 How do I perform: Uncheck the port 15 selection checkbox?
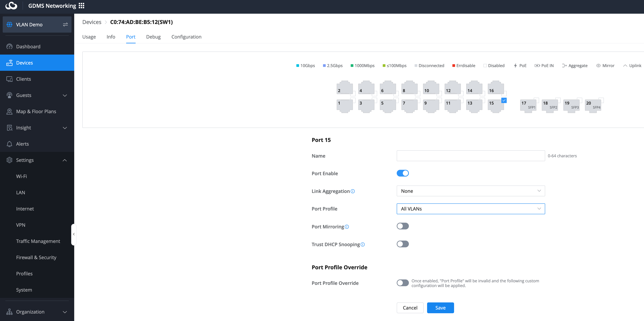click(x=504, y=100)
